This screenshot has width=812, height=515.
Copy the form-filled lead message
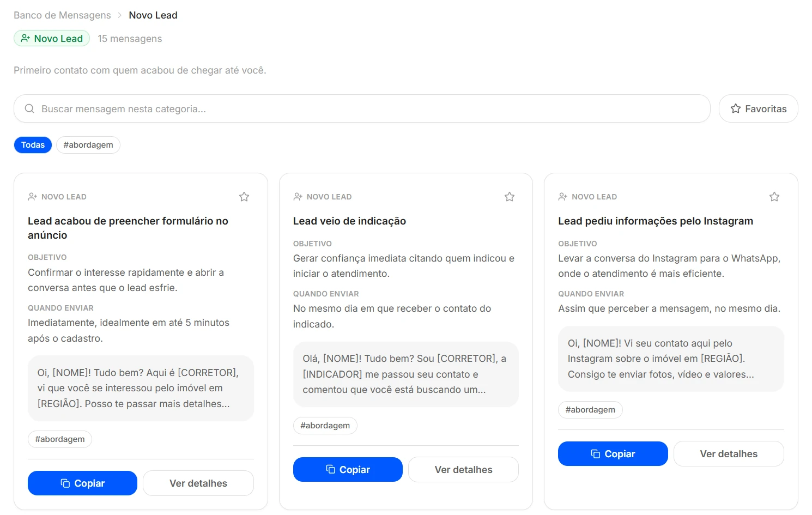click(82, 483)
